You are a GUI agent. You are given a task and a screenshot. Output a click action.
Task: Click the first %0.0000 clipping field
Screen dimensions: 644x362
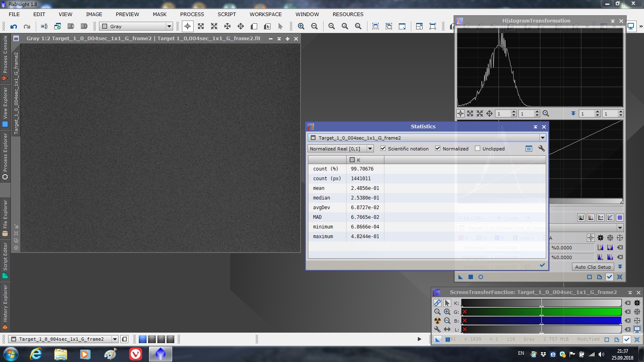pos(572,247)
